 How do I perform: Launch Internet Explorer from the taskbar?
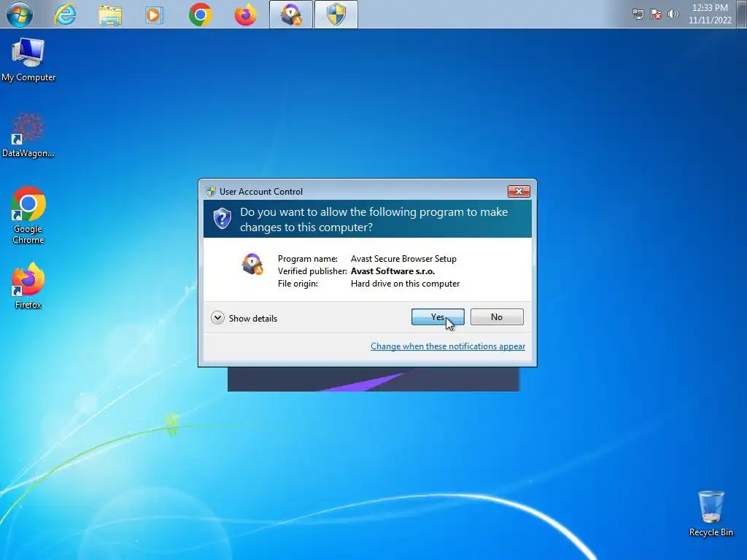65,15
